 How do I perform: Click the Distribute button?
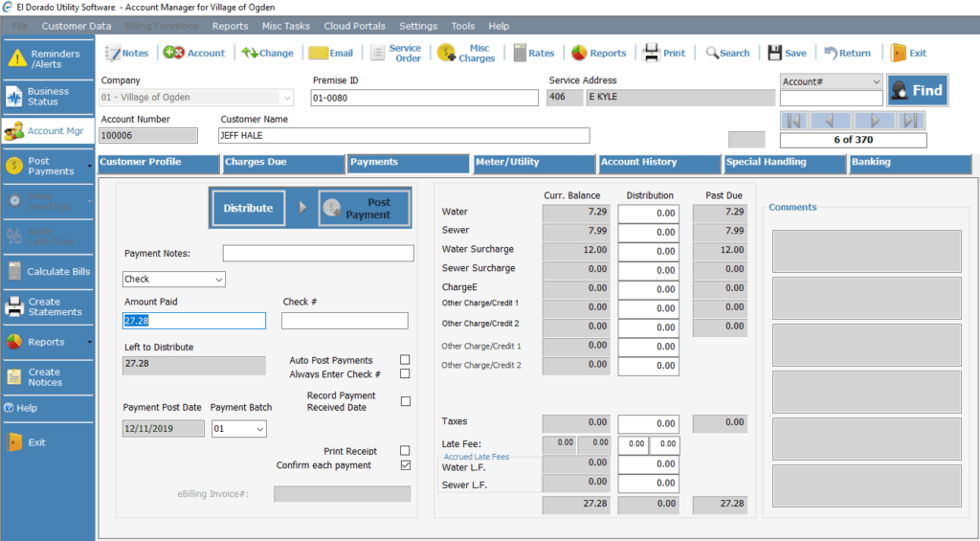pyautogui.click(x=248, y=209)
